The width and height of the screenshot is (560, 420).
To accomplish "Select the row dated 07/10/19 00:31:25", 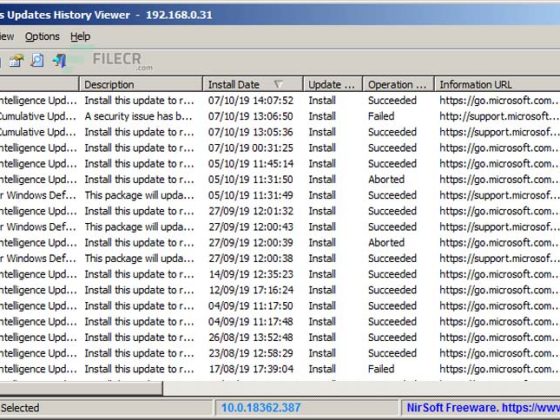I will (280, 148).
